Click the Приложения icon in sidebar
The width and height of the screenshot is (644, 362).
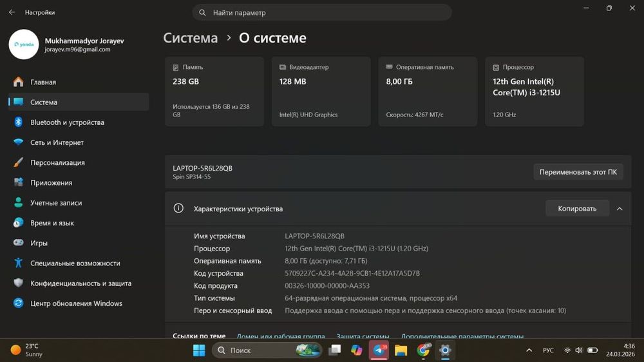pos(19,182)
